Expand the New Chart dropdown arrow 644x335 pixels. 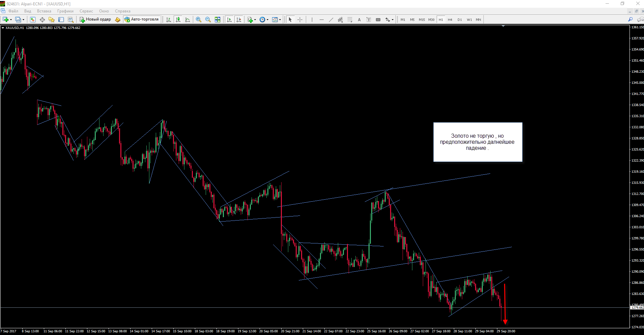pyautogui.click(x=11, y=20)
